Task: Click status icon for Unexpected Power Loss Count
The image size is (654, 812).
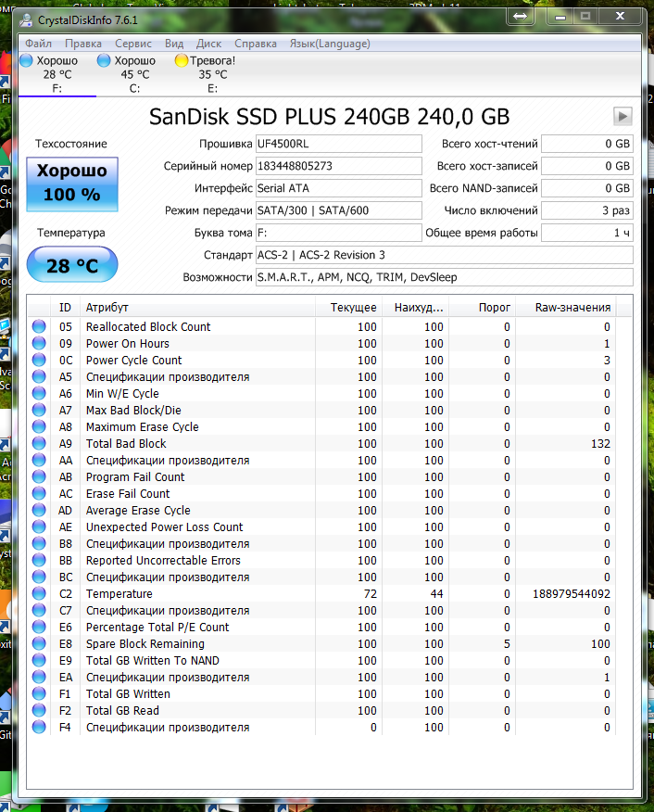Action: 39,527
